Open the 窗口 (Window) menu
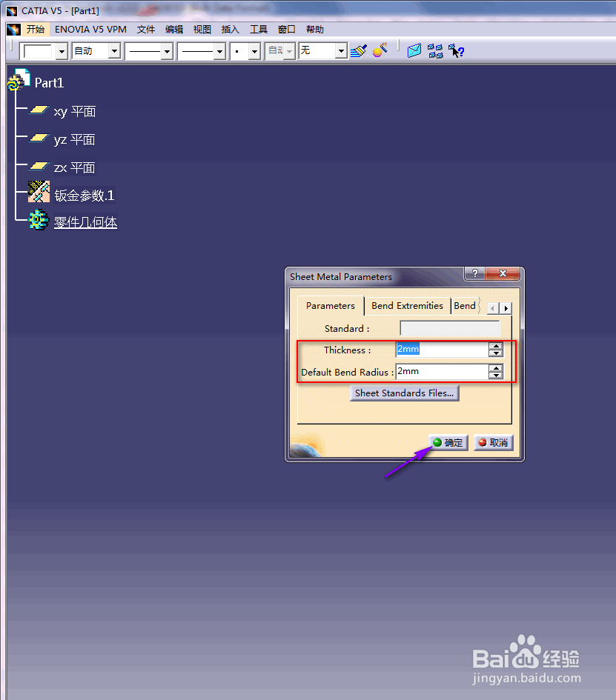This screenshot has height=700, width=616. 287,30
